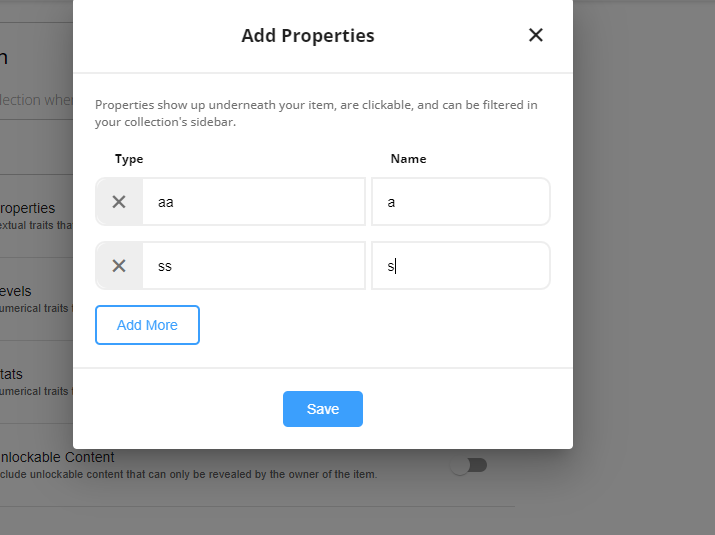
Task: Focus the Type field containing aa
Action: coord(254,202)
